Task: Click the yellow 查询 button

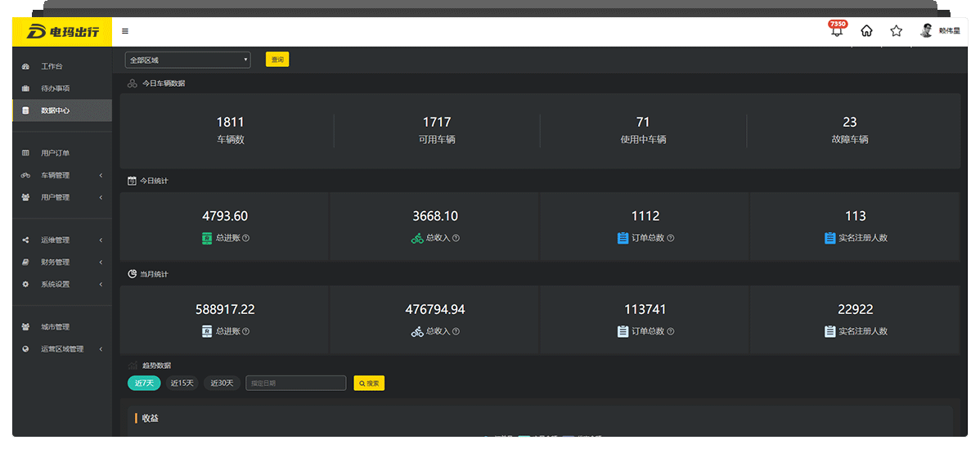Action: 277,60
